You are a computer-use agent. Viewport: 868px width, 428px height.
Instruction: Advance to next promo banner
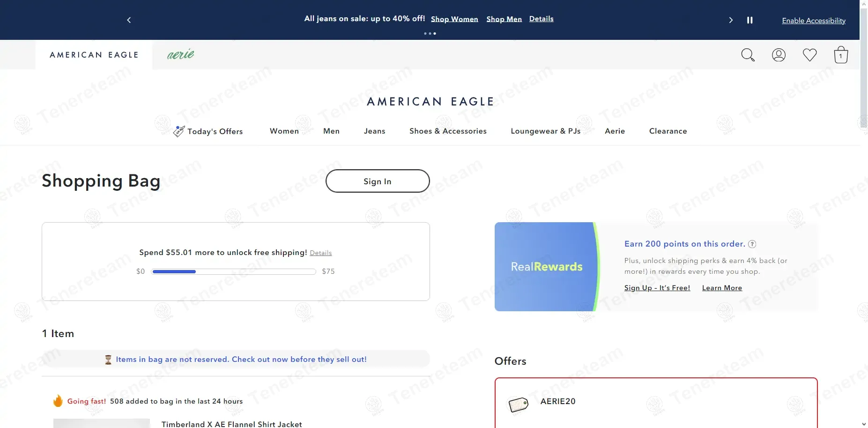point(731,20)
